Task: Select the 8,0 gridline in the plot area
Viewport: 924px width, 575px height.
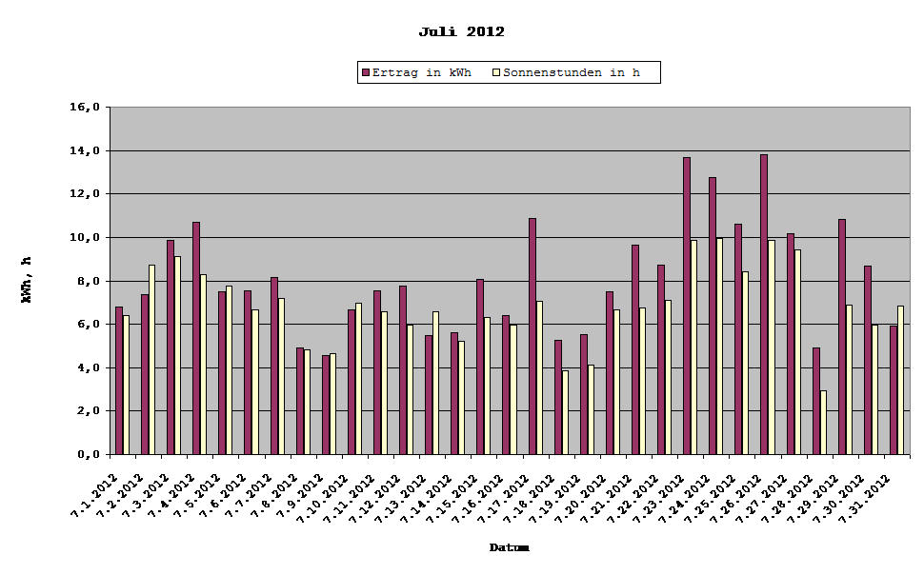Action: tap(572, 280)
